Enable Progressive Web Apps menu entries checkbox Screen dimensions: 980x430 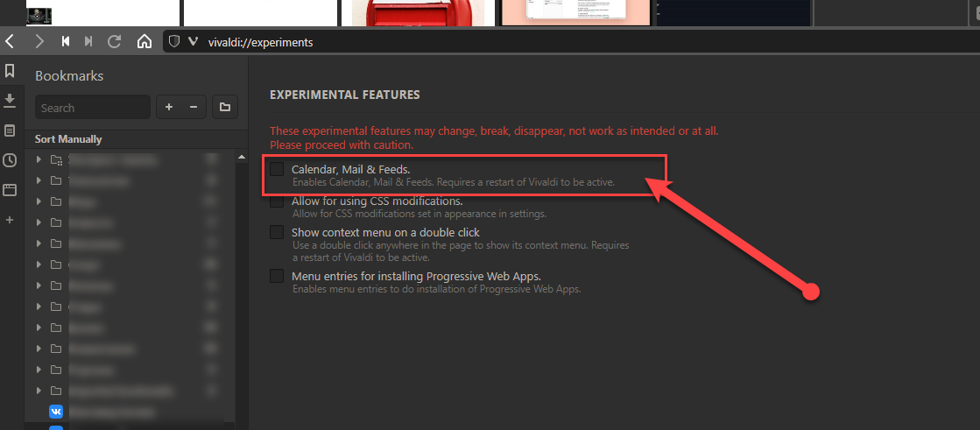point(276,276)
